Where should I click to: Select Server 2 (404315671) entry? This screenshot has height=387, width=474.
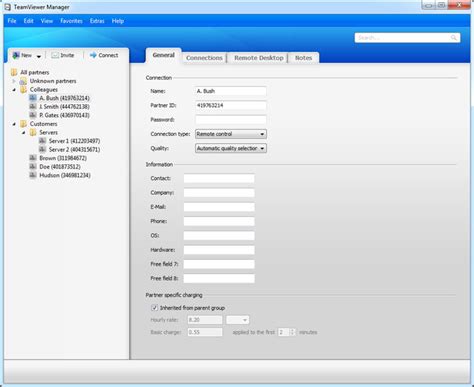(74, 150)
